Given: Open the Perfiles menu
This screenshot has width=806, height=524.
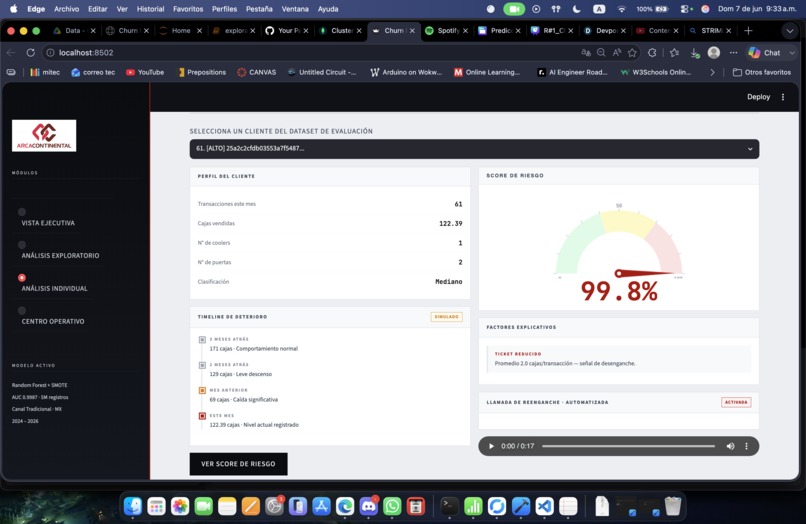Looking at the screenshot, I should (224, 9).
